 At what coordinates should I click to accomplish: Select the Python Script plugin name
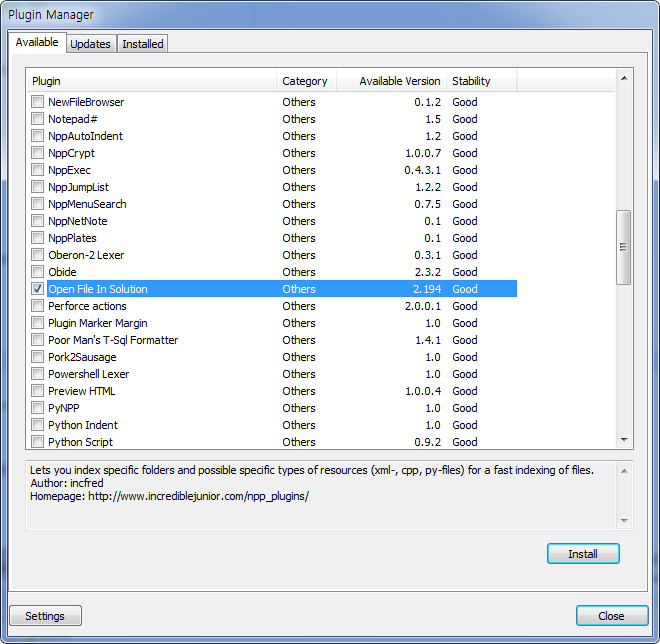[x=80, y=442]
